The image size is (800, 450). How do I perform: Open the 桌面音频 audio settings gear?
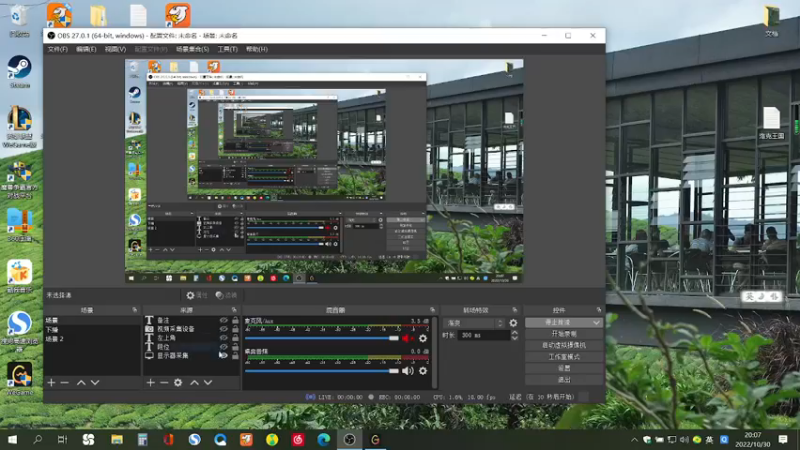tap(423, 371)
